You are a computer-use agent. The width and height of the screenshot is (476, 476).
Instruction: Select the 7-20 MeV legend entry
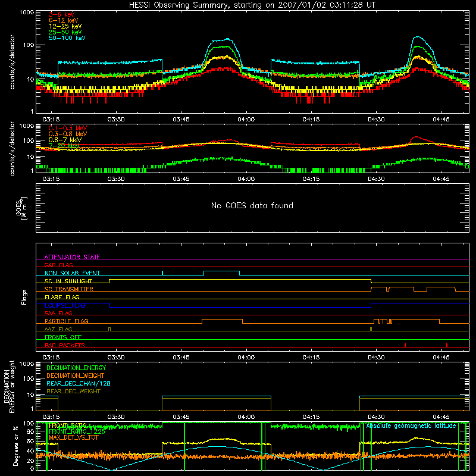[64, 146]
